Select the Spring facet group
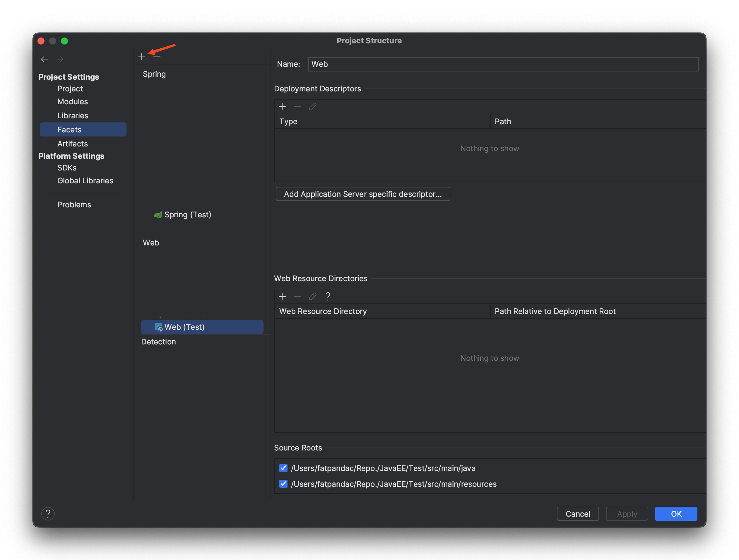This screenshot has height=560, width=739. click(x=154, y=74)
